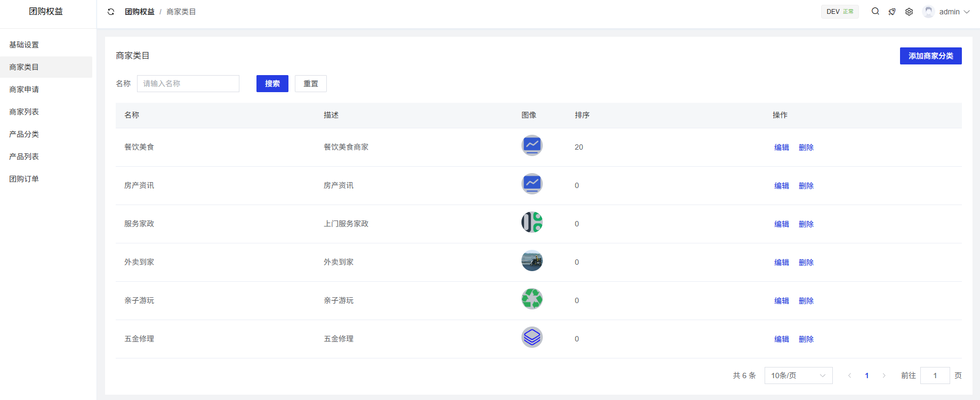
Task: Go to previous page arrow
Action: click(x=849, y=375)
